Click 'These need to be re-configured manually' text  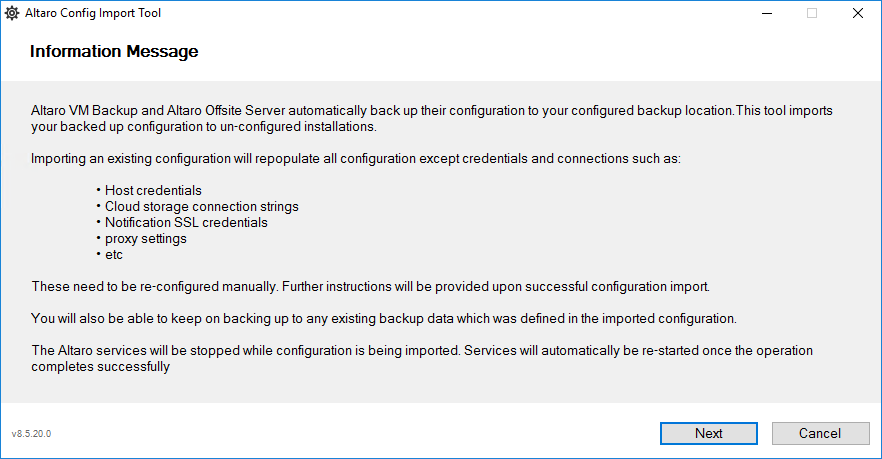tap(155, 286)
